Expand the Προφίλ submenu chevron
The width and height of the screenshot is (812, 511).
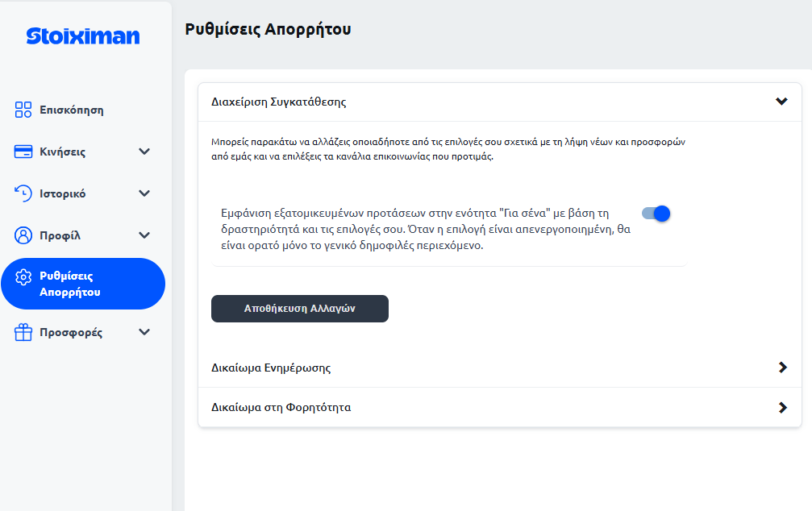tap(144, 235)
